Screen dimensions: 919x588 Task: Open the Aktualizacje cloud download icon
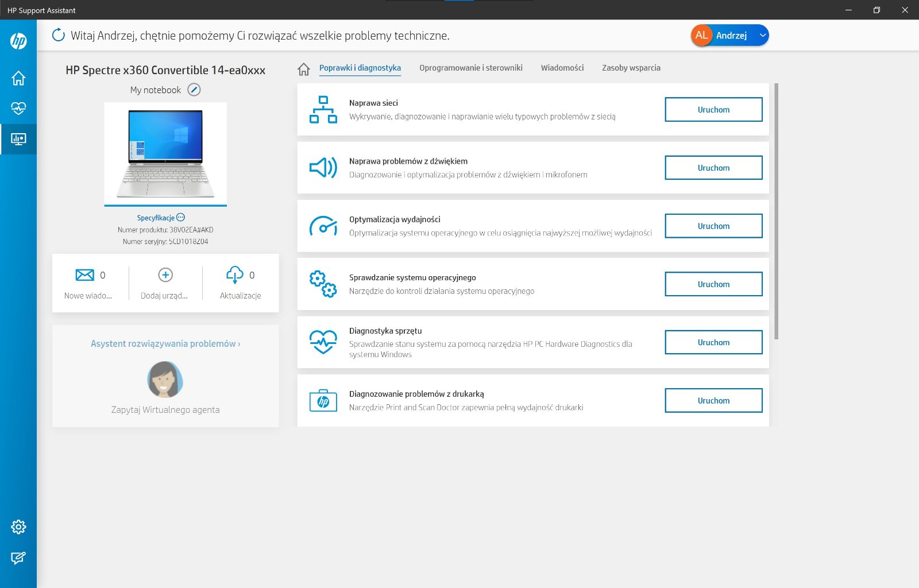235,275
